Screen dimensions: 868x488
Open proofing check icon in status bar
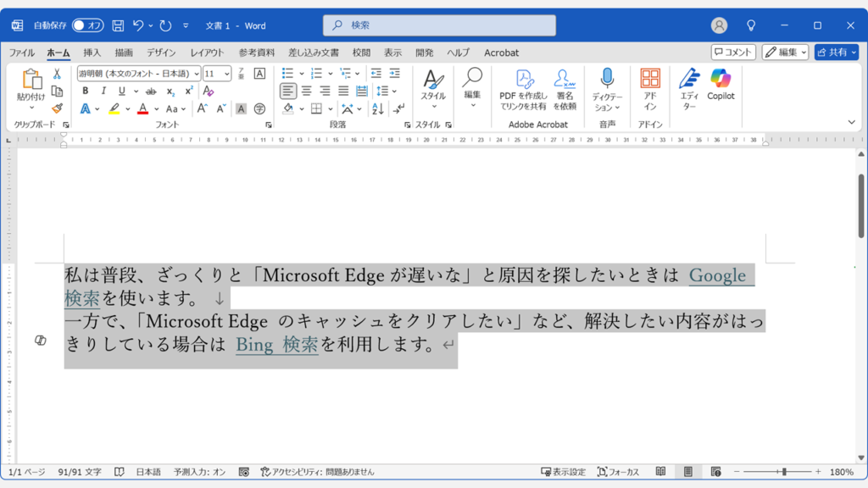coord(119,472)
